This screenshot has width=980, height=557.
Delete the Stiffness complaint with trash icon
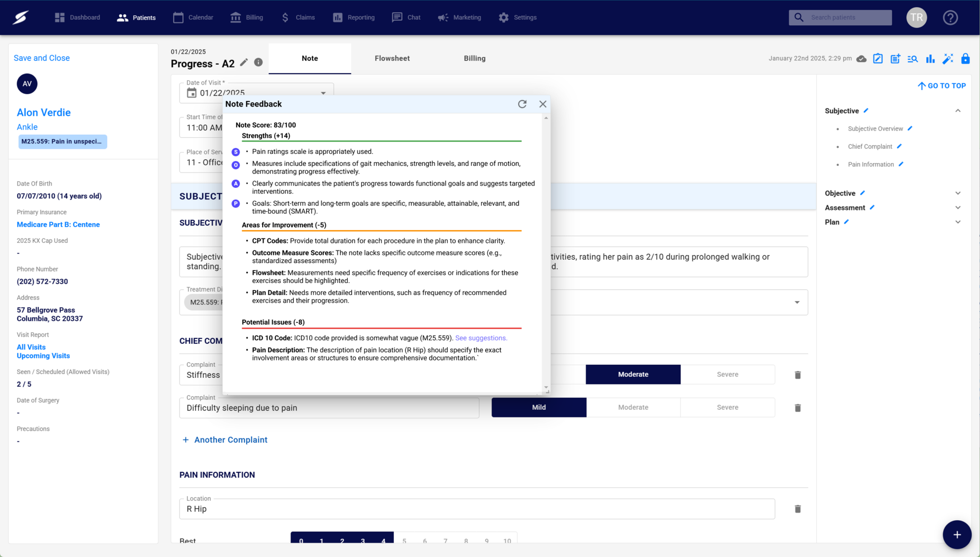coord(798,375)
